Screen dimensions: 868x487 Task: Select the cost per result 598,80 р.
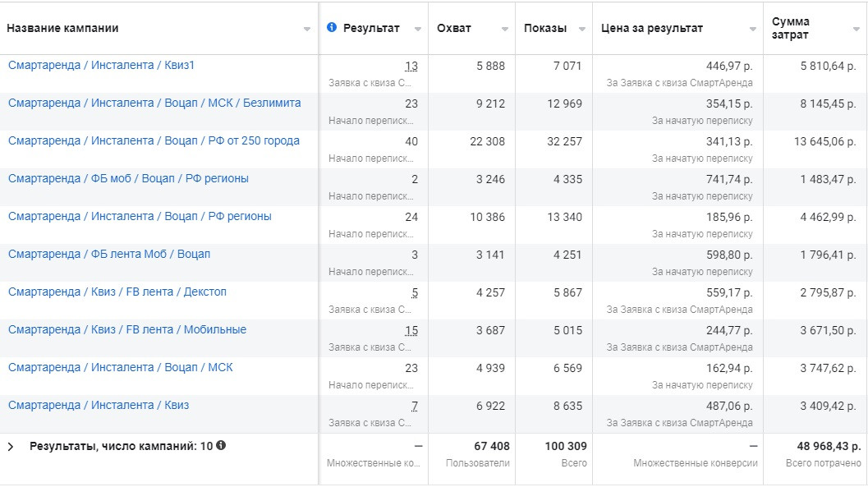coord(729,255)
